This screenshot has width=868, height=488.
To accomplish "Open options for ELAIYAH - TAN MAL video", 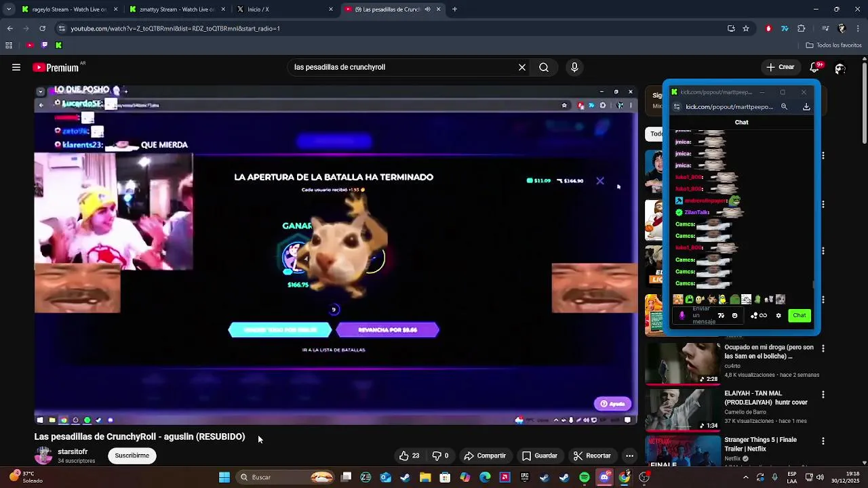I will [823, 394].
